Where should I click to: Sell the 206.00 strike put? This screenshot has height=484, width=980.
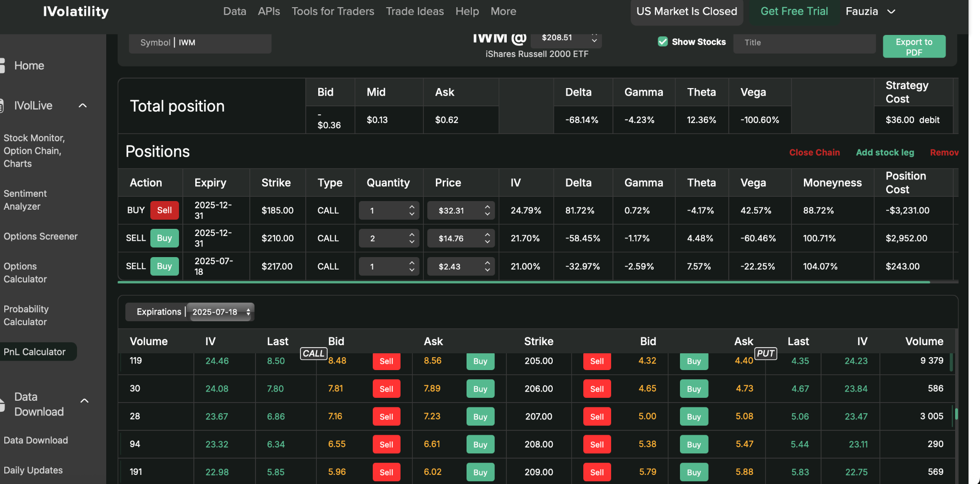pos(597,389)
